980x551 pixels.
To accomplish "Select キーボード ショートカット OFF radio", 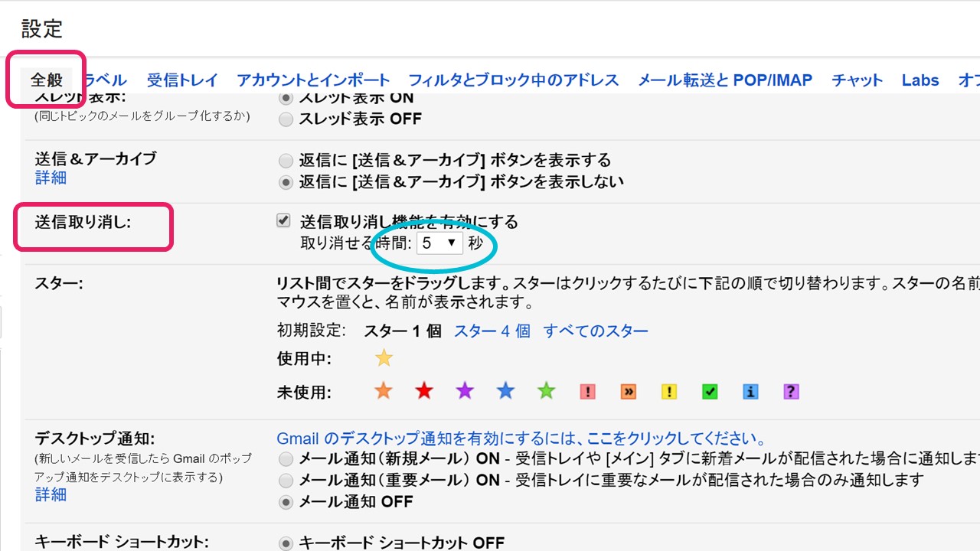I will tap(286, 543).
